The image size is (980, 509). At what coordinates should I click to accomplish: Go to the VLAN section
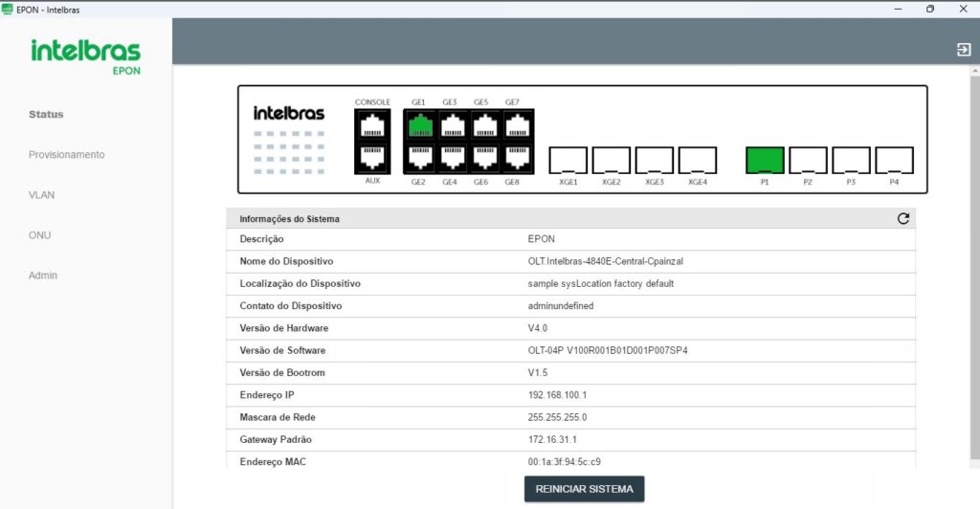[41, 194]
